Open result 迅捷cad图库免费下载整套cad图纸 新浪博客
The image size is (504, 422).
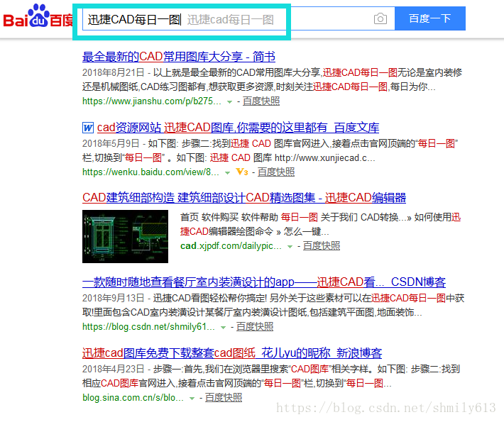coord(232,353)
